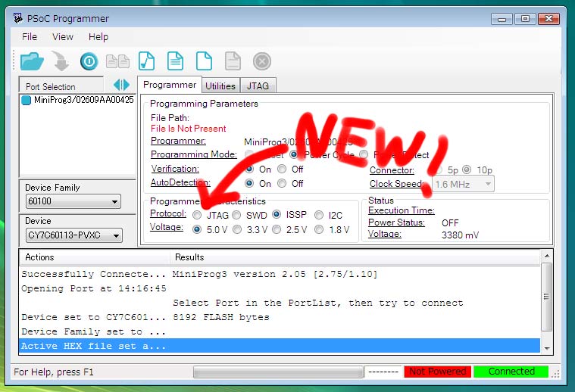Viewport: 575px width, 392px height.
Task: Open the View menu
Action: pyautogui.click(x=63, y=36)
